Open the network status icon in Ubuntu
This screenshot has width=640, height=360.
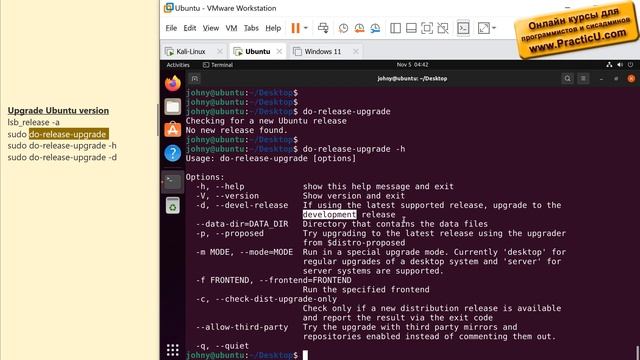[609, 64]
